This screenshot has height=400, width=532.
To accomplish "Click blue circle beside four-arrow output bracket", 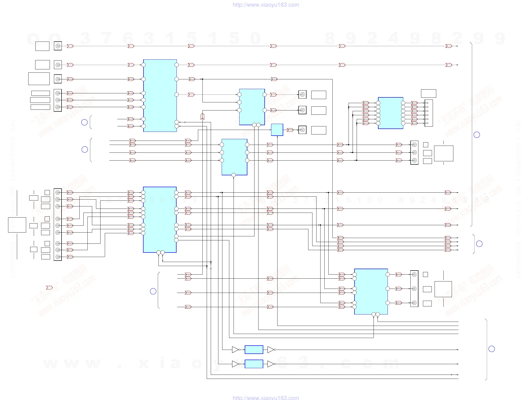I will tap(479, 244).
